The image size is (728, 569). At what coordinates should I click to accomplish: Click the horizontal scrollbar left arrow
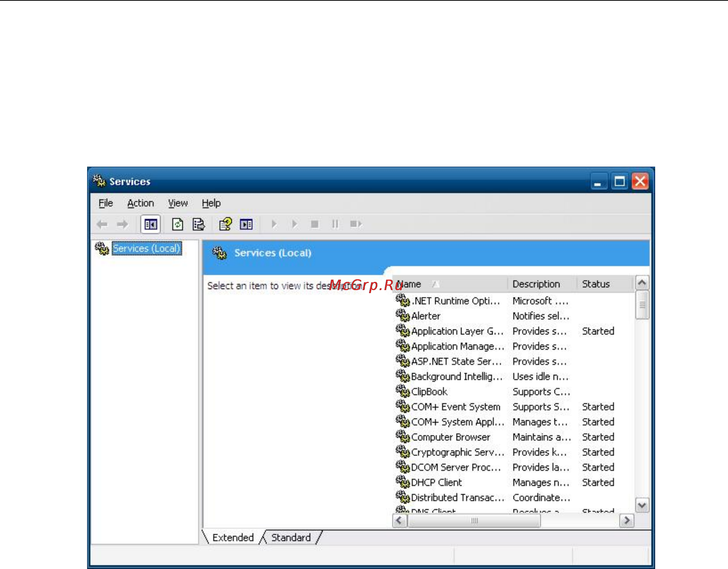(399, 521)
